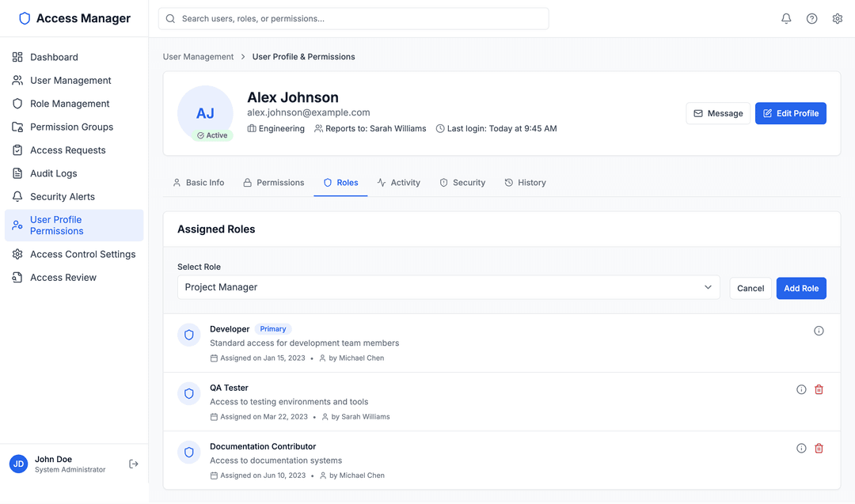Click the Add Role button

pos(800,288)
